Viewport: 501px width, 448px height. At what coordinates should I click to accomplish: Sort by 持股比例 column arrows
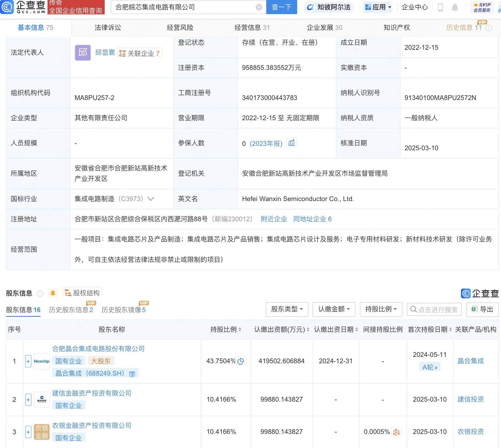(x=240, y=330)
